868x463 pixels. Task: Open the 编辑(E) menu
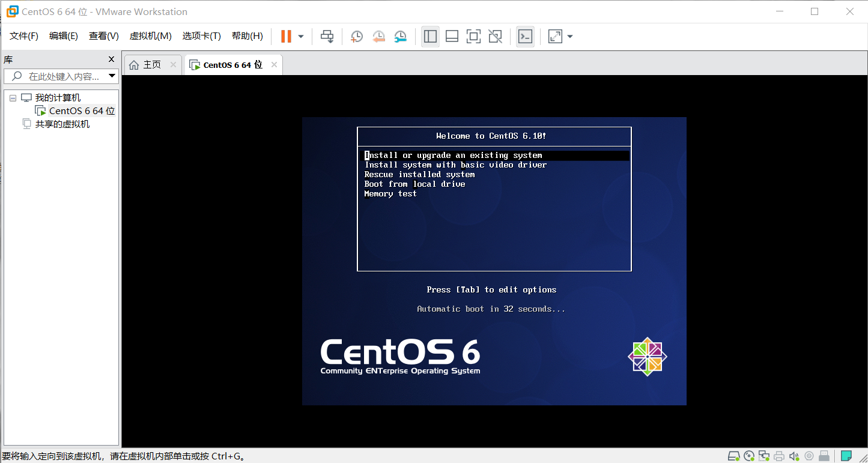click(x=64, y=36)
